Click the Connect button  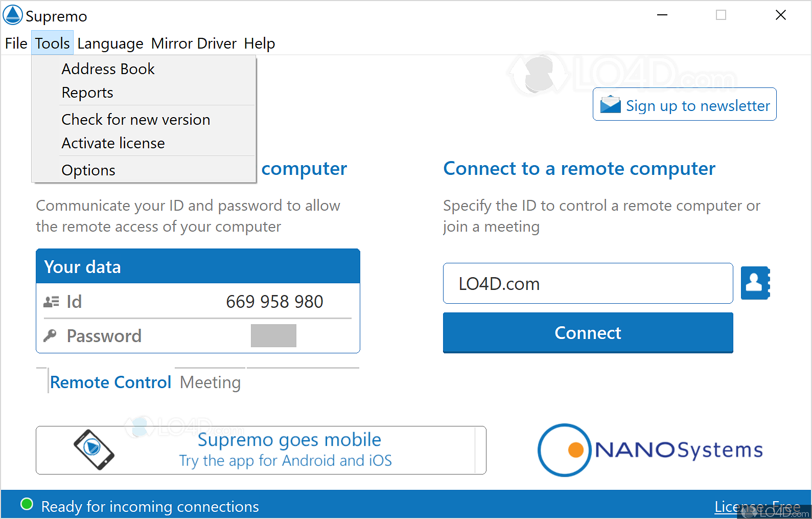[x=588, y=333]
